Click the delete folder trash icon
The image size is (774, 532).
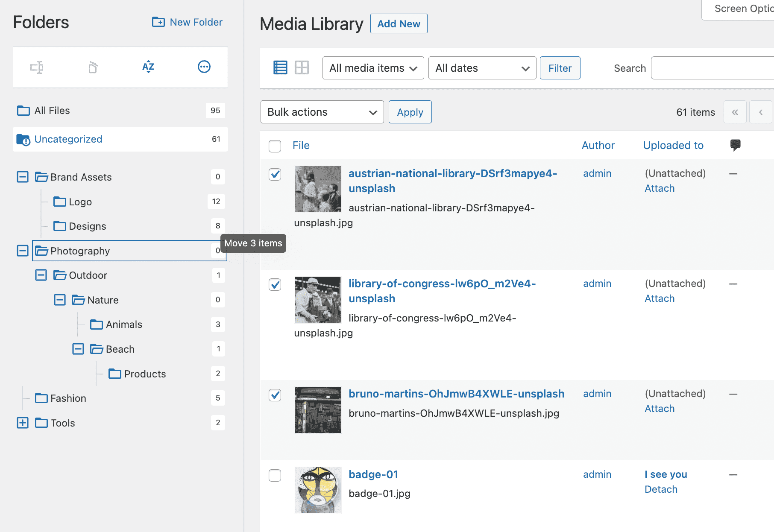coord(92,67)
